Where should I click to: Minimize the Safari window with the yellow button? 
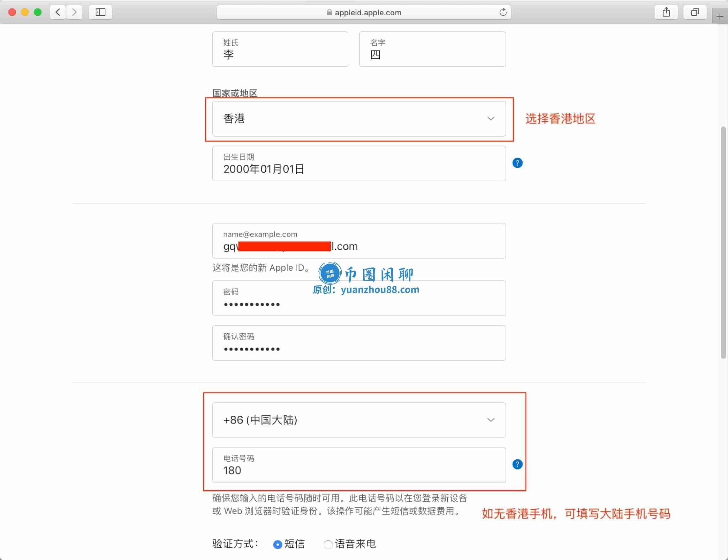tap(25, 12)
